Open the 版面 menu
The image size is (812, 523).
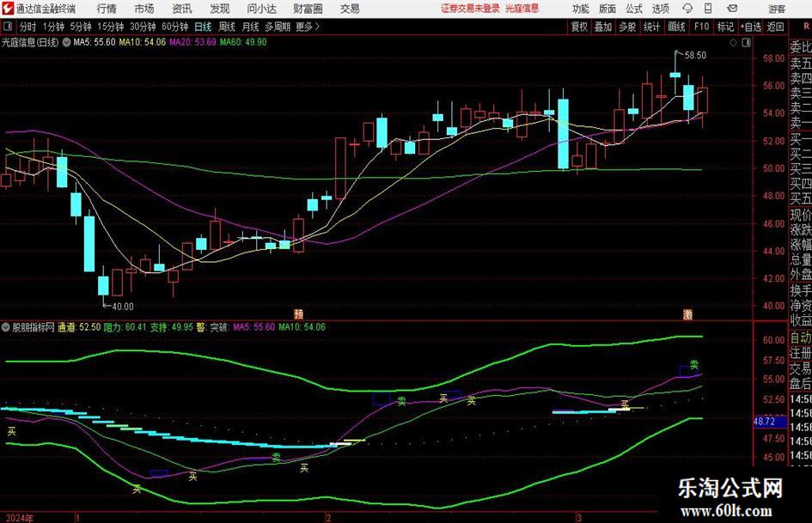coord(607,9)
